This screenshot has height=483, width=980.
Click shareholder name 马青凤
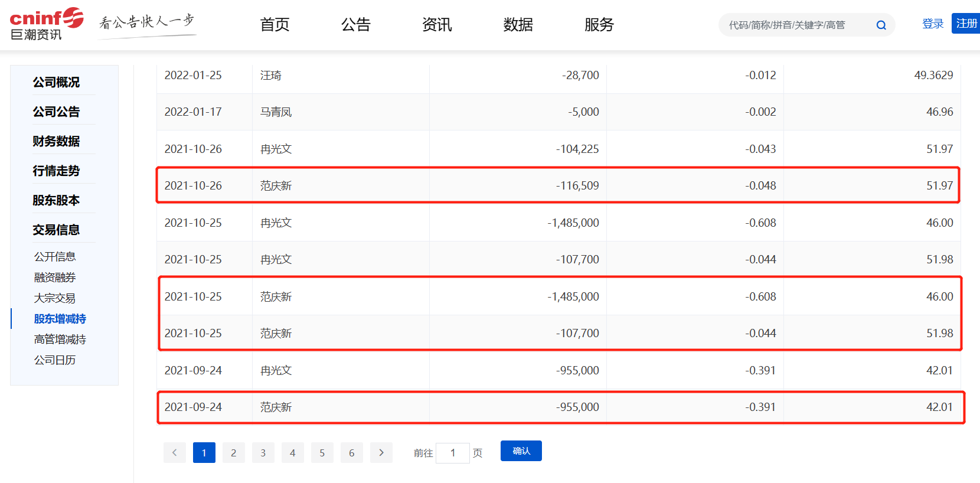[276, 112]
